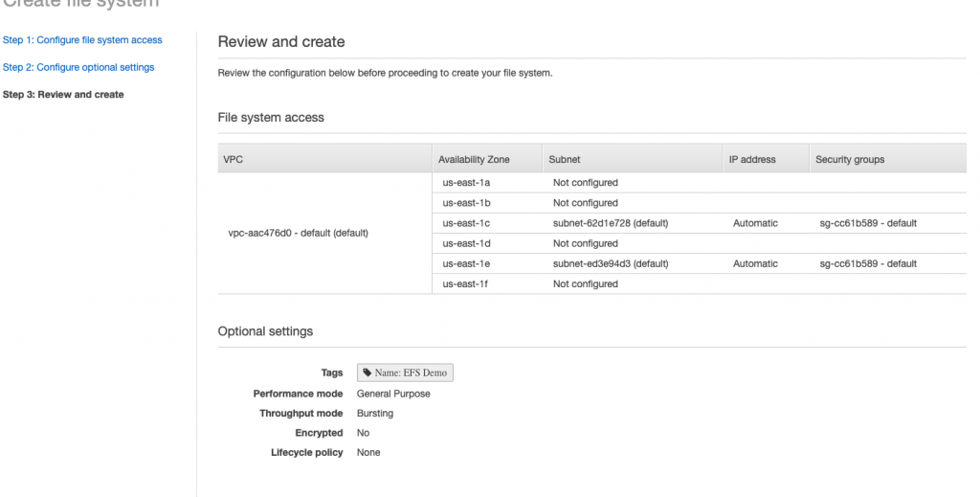This screenshot has height=497, width=980.
Task: Click the Security groups column header
Action: pyautogui.click(x=850, y=159)
